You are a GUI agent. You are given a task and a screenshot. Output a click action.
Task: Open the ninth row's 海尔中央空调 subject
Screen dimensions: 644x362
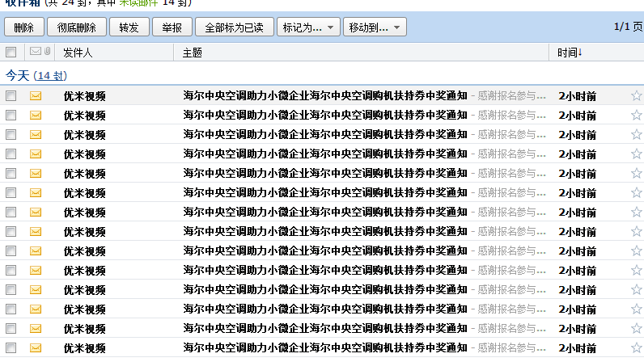(325, 250)
